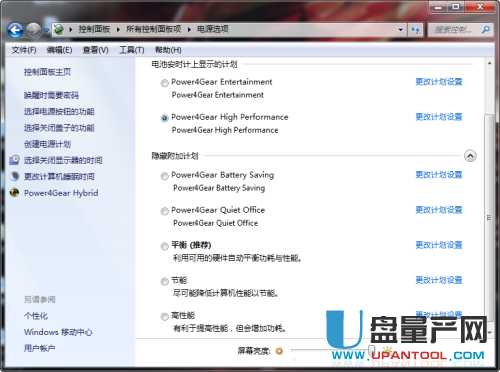500x372 pixels.
Task: Open Power4Gear Hybrid from sidebar icon
Action: 14,192
